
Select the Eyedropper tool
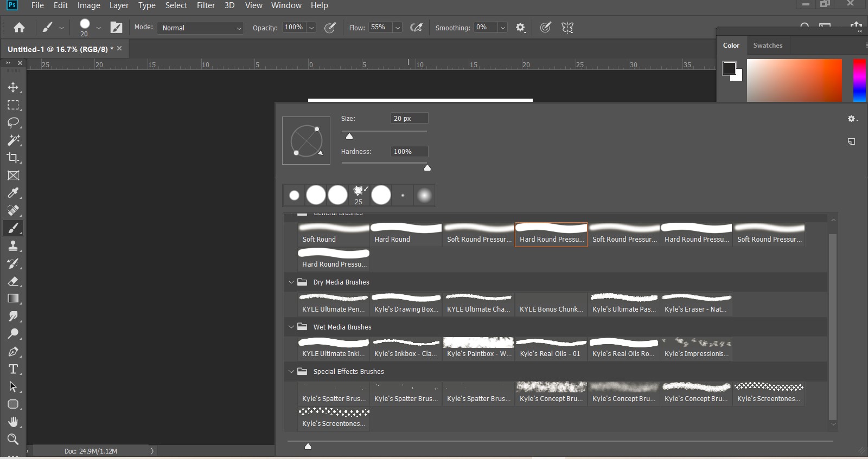(x=13, y=193)
